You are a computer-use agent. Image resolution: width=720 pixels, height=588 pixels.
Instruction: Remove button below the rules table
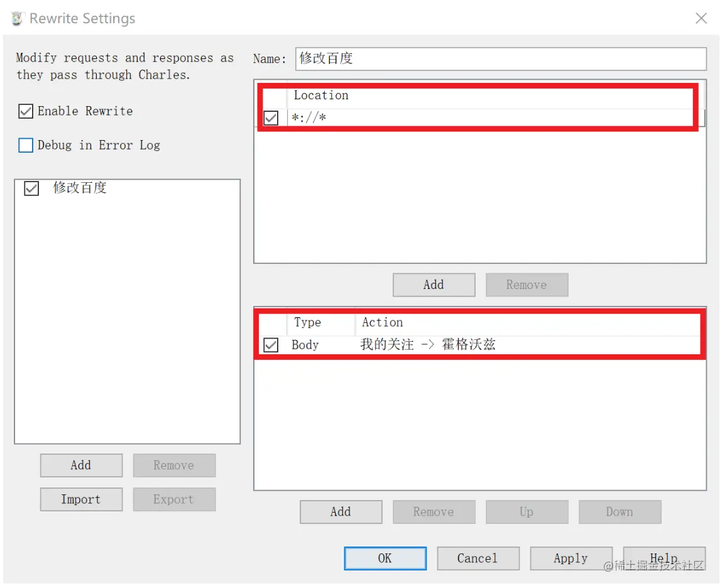[434, 512]
